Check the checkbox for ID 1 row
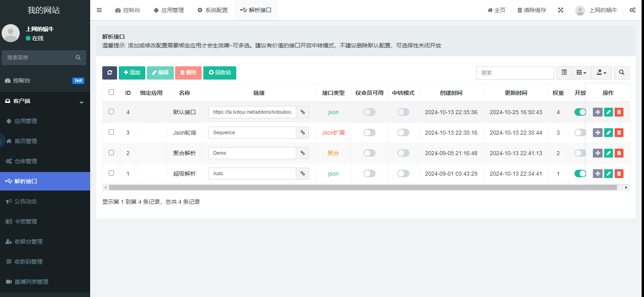The height and width of the screenshot is (297, 644). point(111,173)
